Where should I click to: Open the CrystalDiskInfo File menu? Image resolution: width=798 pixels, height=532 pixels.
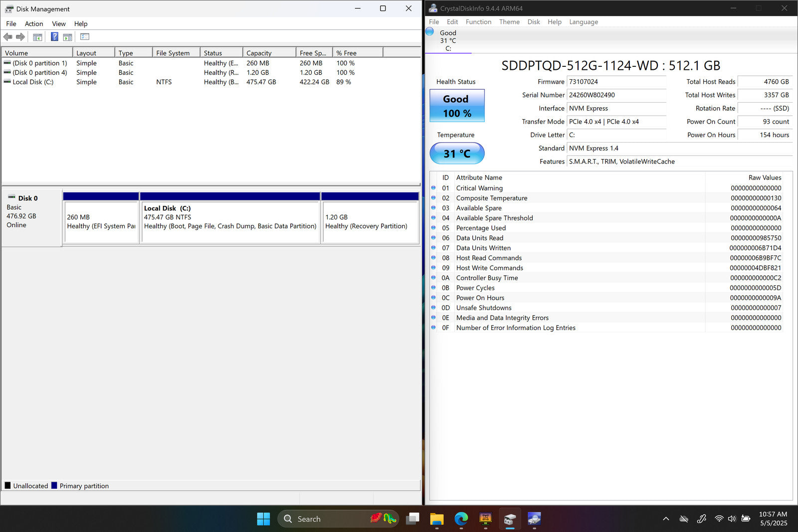click(x=434, y=22)
